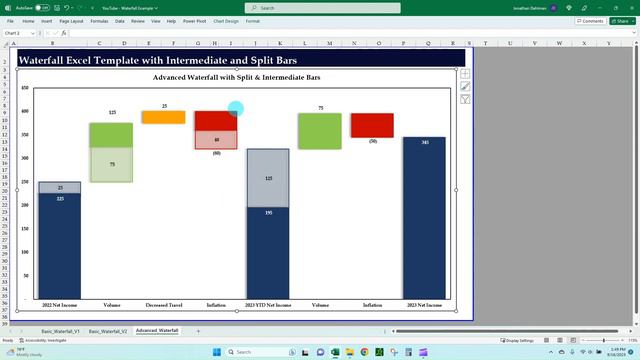Viewport: 640px width, 360px height.
Task: Switch to the View tab
Action: 156,21
